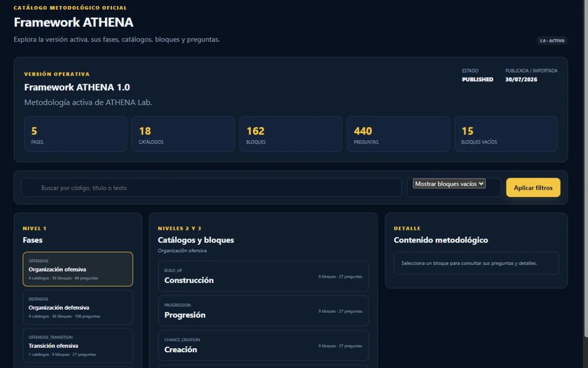The height and width of the screenshot is (368, 588).
Task: Open the 'Mostrar bloques vacíos' dropdown
Action: point(449,184)
